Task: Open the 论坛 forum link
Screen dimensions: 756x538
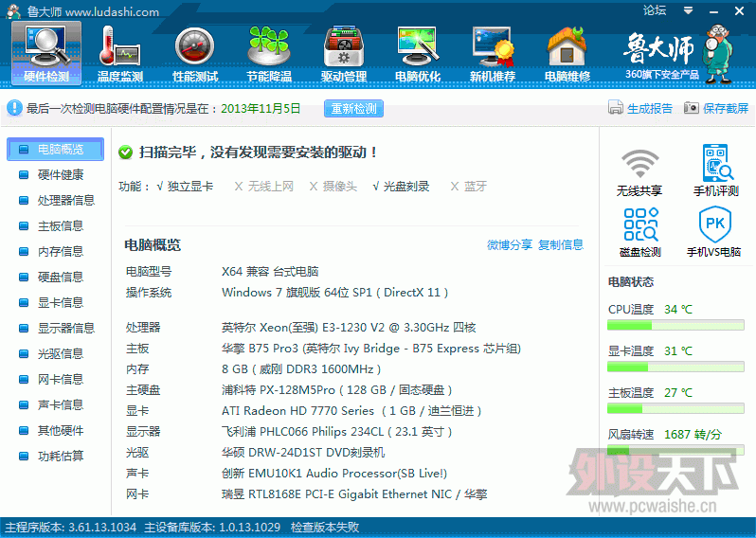Action: 655,10
